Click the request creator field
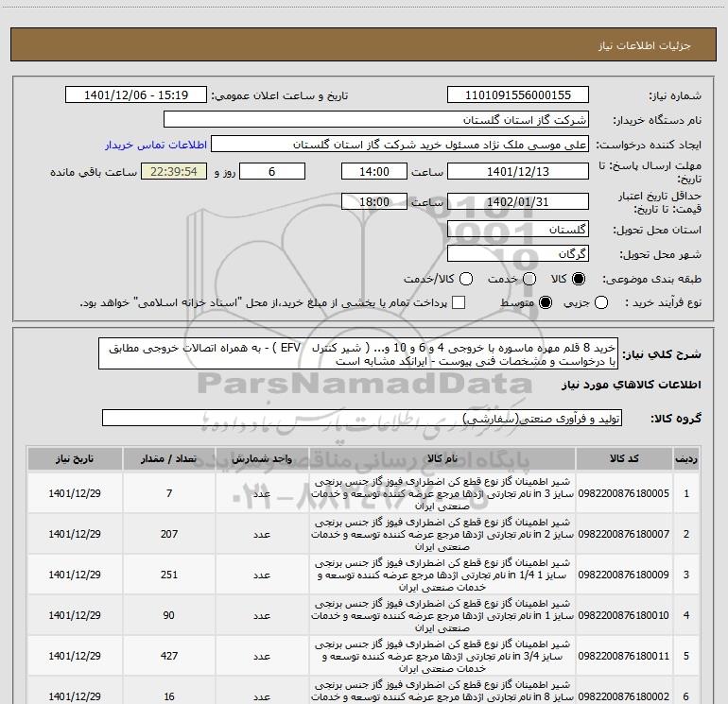Viewport: 728px width, 704px height. (x=400, y=145)
